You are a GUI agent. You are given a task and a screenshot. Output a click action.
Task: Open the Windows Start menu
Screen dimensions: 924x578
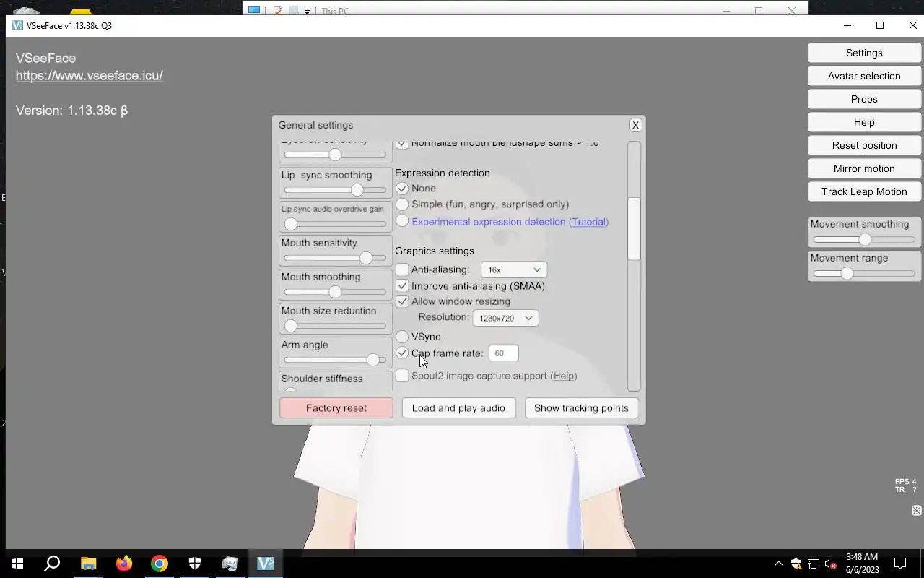coord(17,564)
